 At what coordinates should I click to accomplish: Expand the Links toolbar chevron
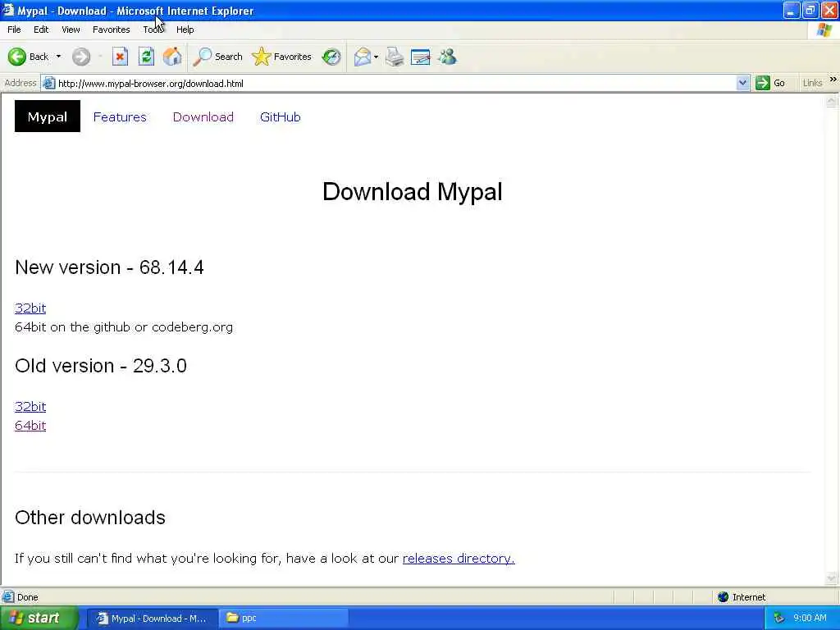[833, 80]
